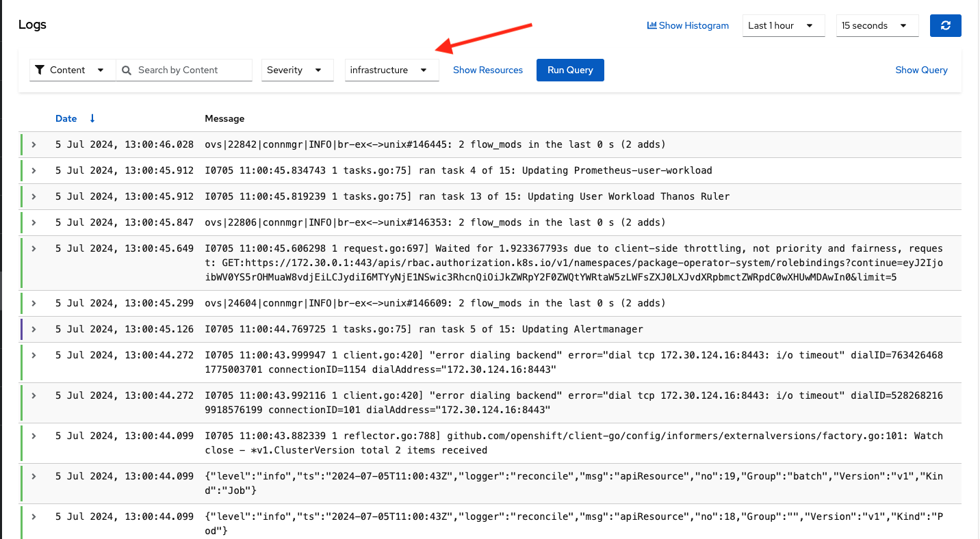Expand the Updating Alertmanager log entry
Viewport: 980px width, 539px height.
click(x=34, y=329)
